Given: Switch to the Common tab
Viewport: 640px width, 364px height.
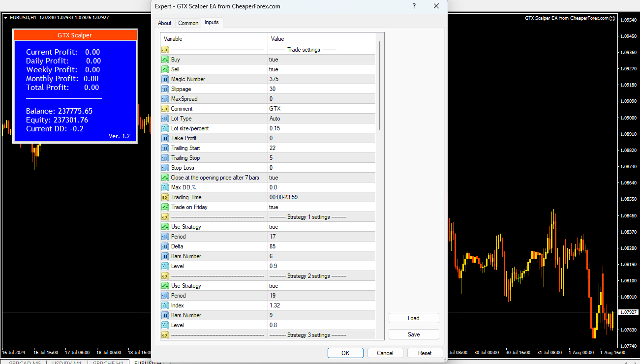Looking at the screenshot, I should click(188, 23).
